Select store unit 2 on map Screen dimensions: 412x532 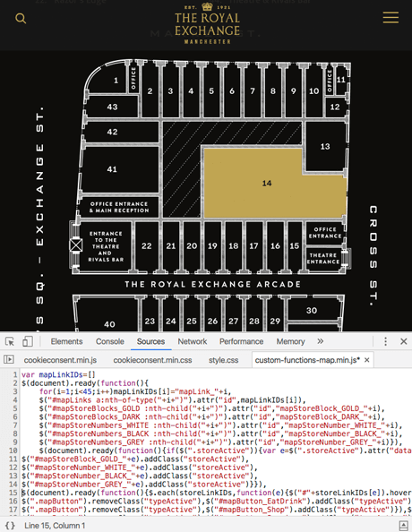point(150,91)
